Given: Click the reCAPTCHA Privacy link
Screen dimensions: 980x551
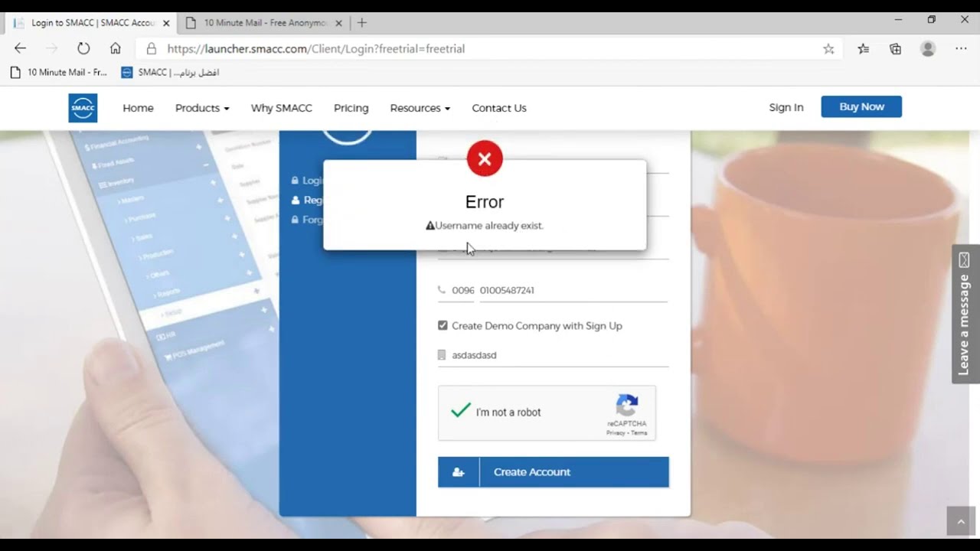Looking at the screenshot, I should point(616,433).
